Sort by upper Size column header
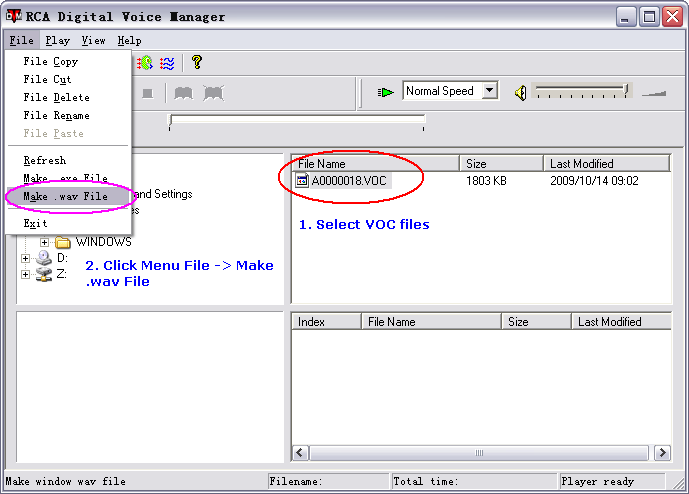Screen dimensions: 689x494 (x=501, y=163)
